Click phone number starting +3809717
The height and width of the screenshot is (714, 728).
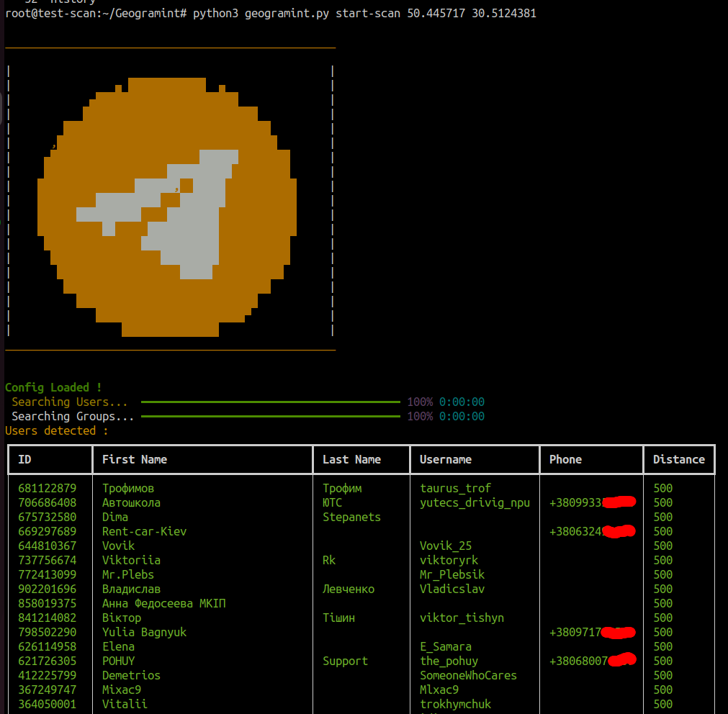click(593, 632)
